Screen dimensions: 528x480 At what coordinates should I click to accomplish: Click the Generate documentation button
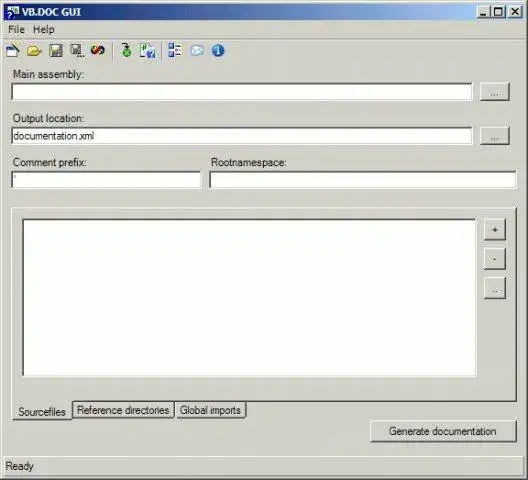point(443,431)
